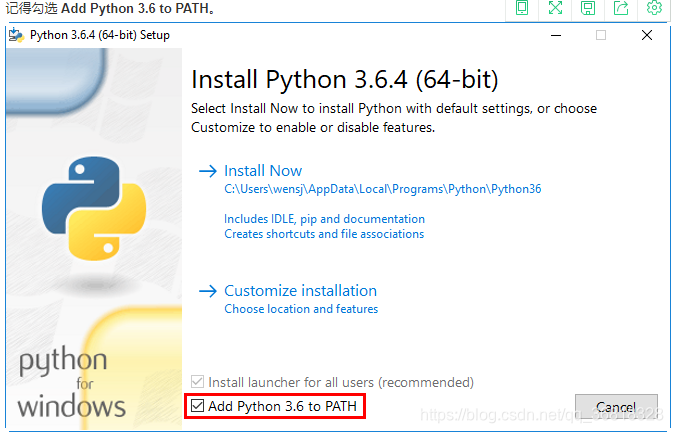Screen dimensions: 673x433
Task: Toggle Install launcher for all users checkbox
Action: [197, 382]
